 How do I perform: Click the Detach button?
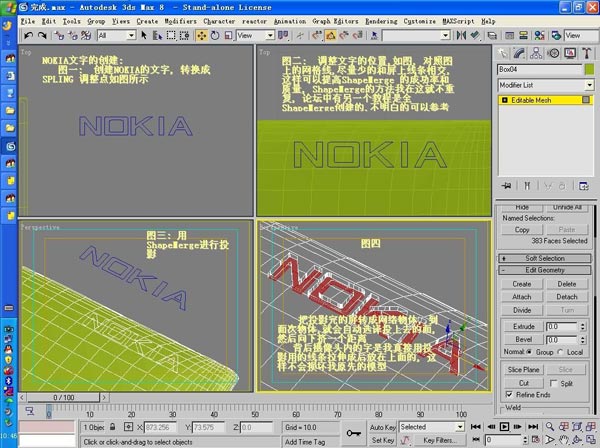tap(567, 297)
